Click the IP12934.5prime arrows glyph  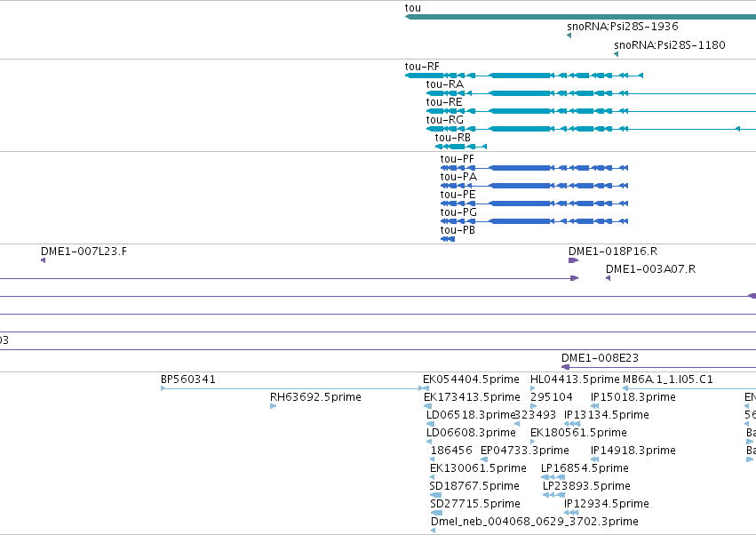point(571,513)
